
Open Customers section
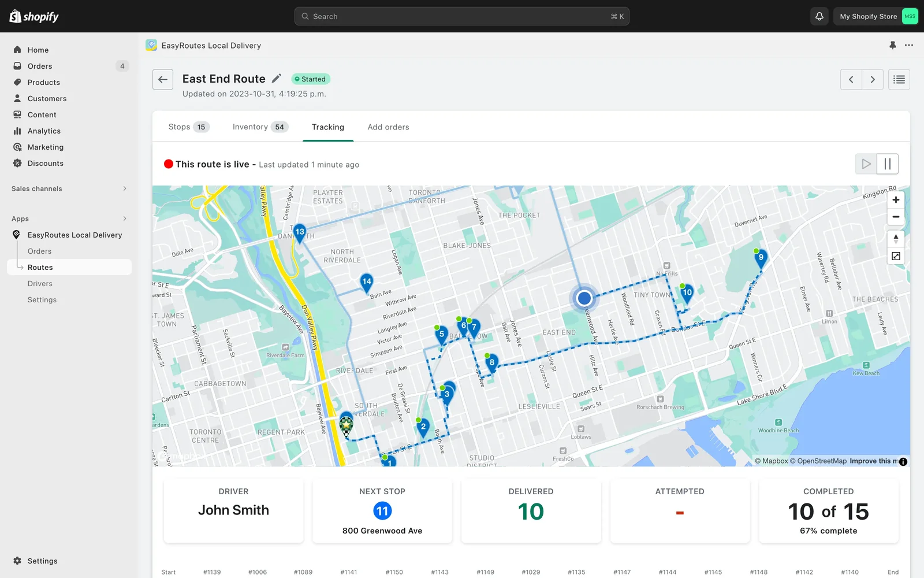click(47, 98)
